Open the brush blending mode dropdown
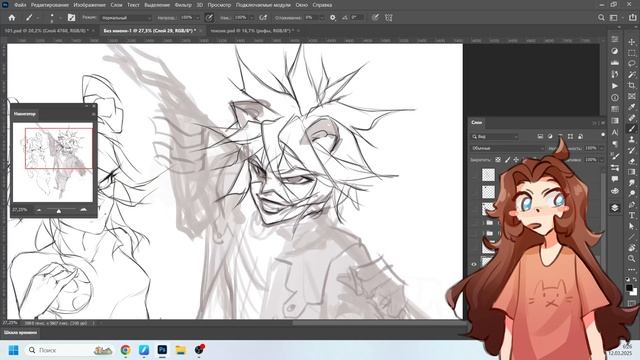Viewport: 640px width, 360px height. point(126,18)
